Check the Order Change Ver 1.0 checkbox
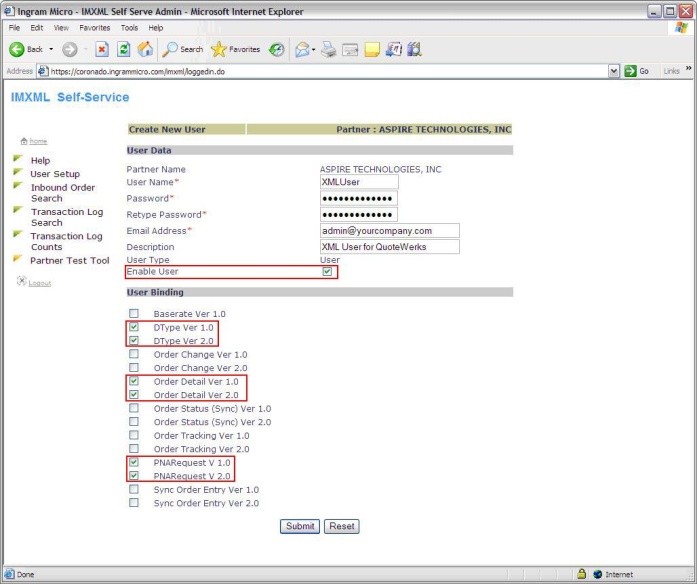Viewport: 697px width, 584px height. pyautogui.click(x=134, y=354)
